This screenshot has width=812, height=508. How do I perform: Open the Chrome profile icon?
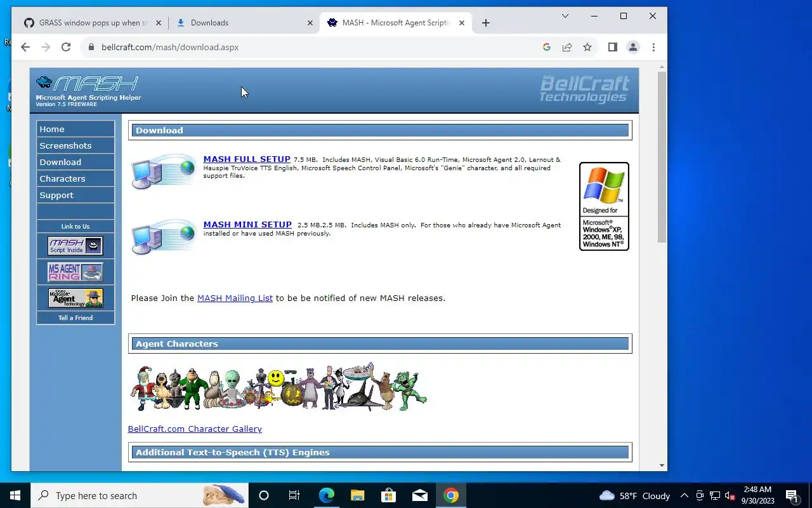click(x=633, y=47)
